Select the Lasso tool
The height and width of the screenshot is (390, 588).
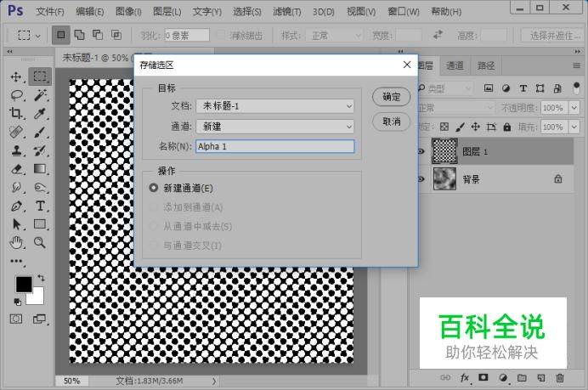tap(17, 95)
